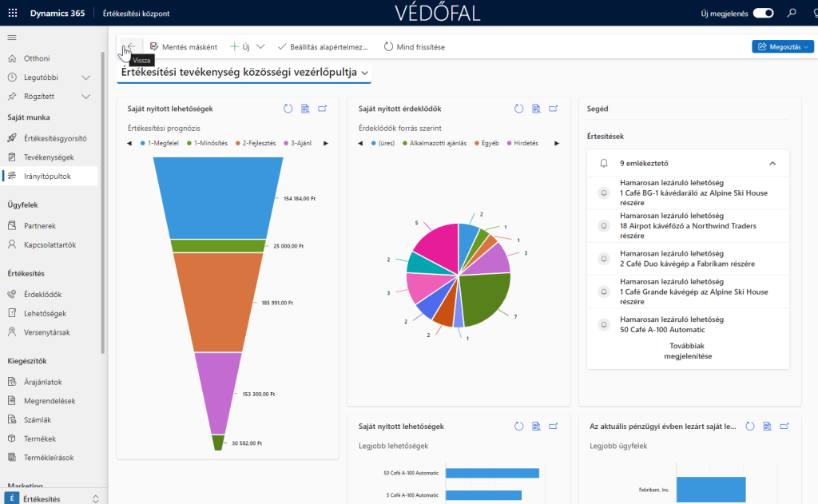Collapse the left navigation hamburger menu
This screenshot has height=504, width=818.
point(12,38)
